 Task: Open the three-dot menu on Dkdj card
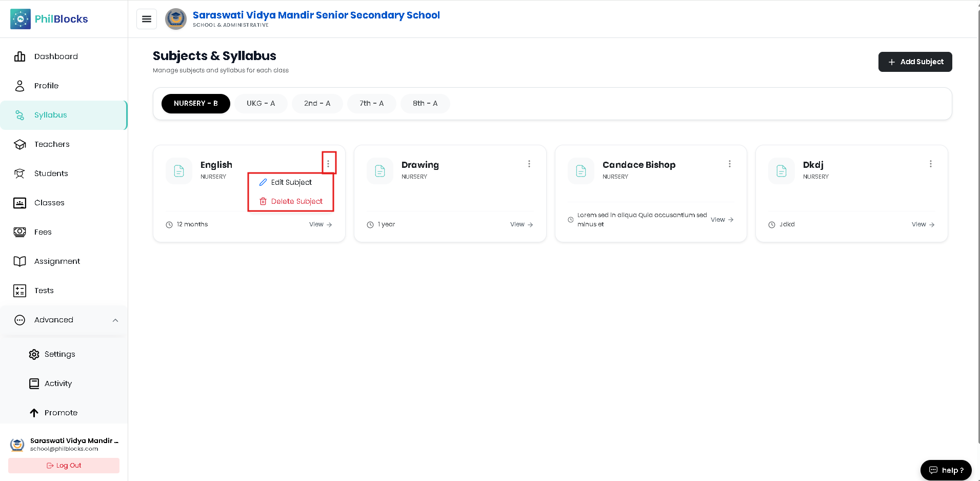(930, 164)
